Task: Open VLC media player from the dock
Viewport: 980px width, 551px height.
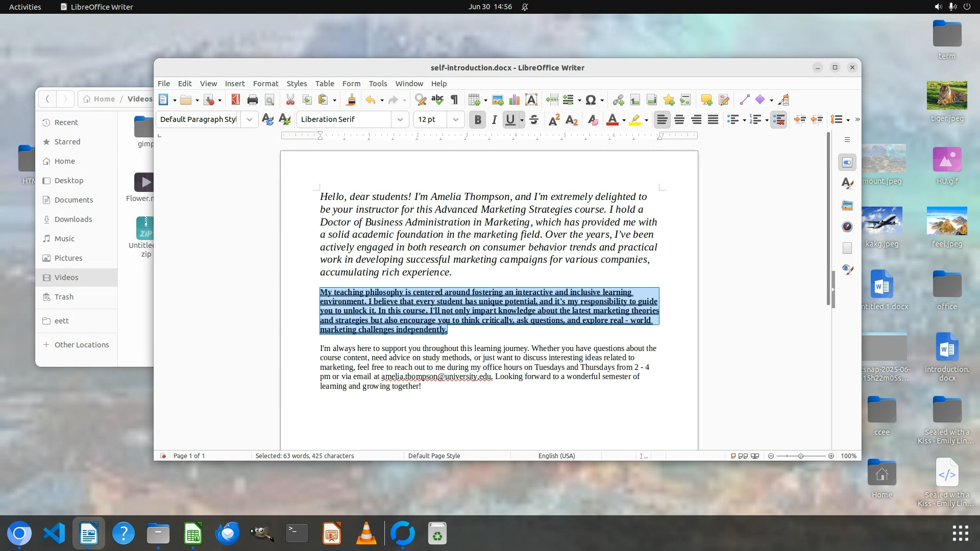Action: pyautogui.click(x=366, y=534)
